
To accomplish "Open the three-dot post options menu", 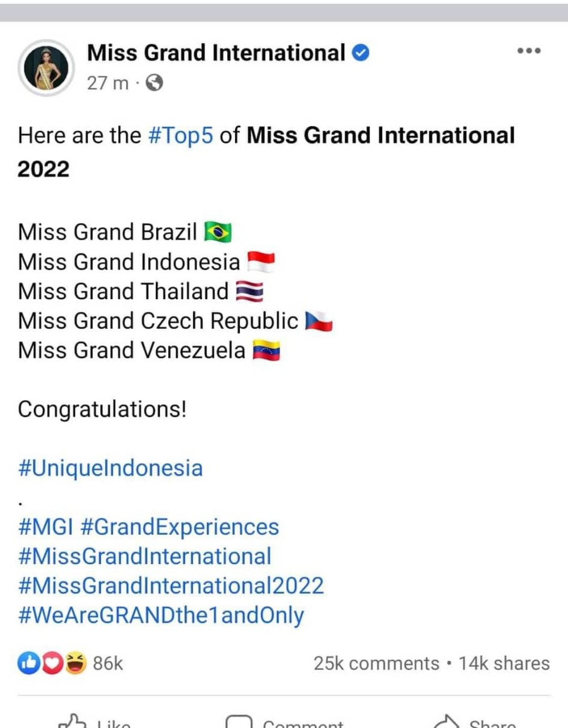I will coord(529,51).
